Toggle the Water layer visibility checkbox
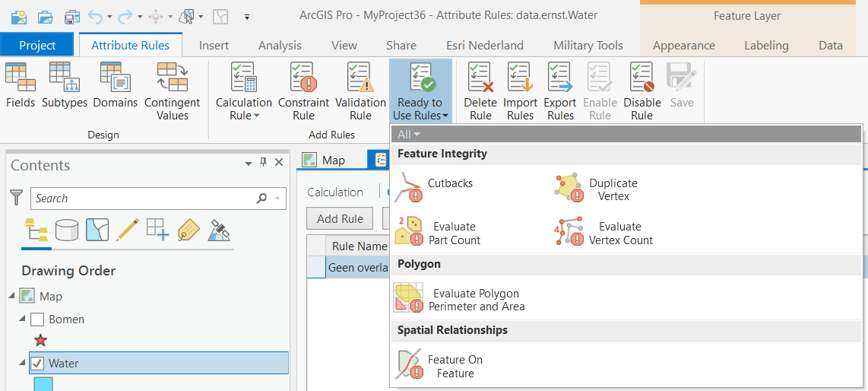Image resolution: width=868 pixels, height=391 pixels. (37, 364)
